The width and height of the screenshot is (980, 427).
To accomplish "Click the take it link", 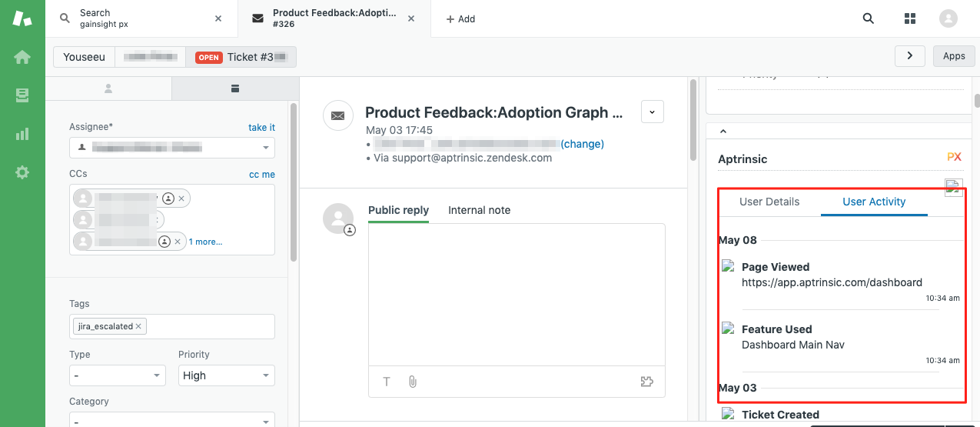I will pos(261,128).
